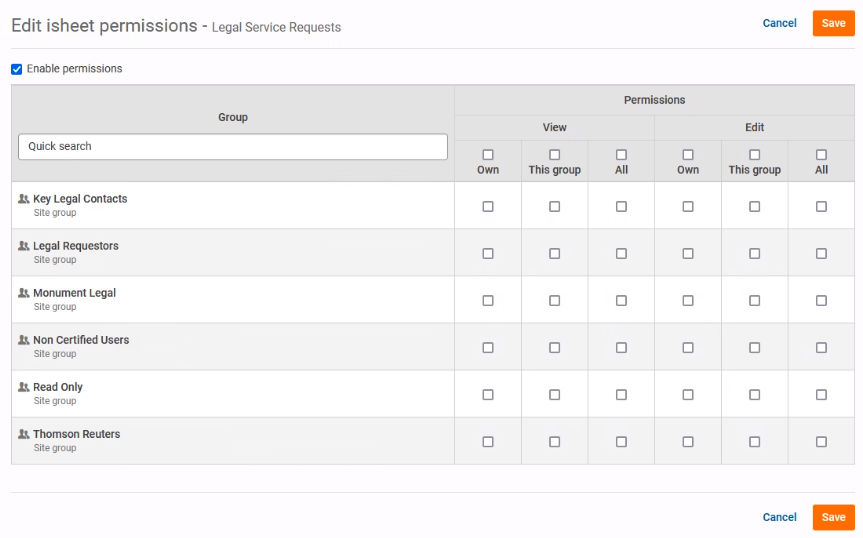Check View All for Legal Requestors

point(621,254)
